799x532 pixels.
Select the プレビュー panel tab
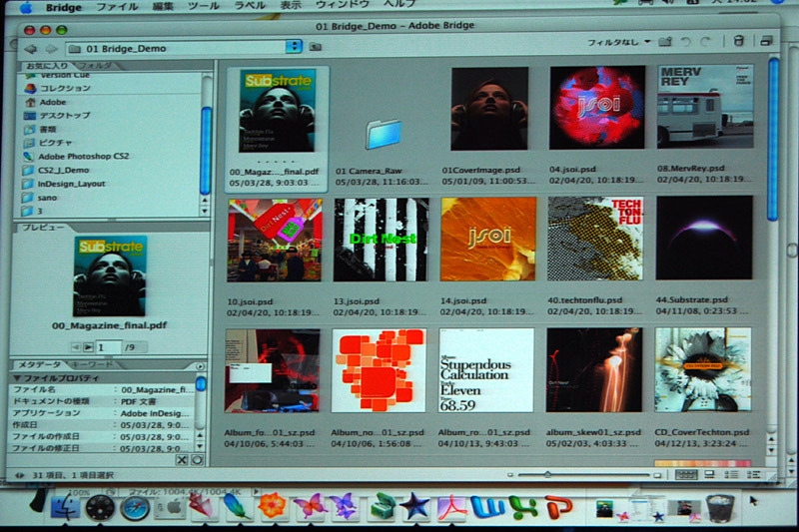42,227
